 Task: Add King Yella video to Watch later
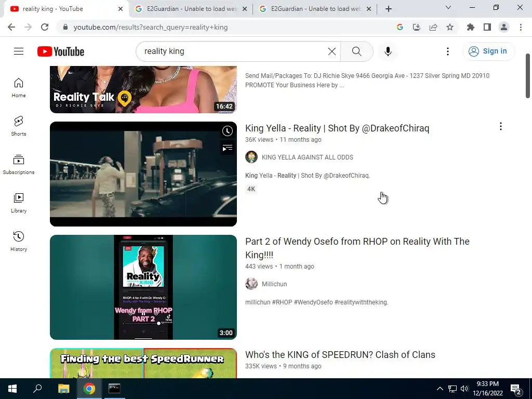(x=228, y=131)
